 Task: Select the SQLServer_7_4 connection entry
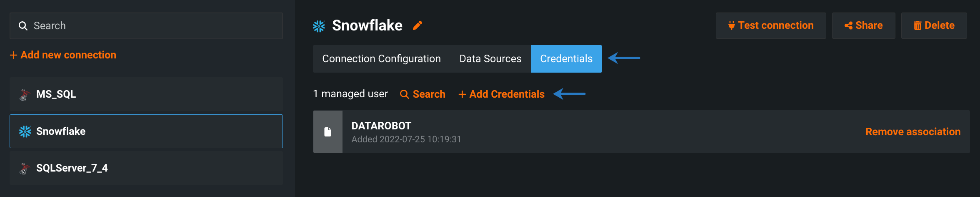point(146,168)
